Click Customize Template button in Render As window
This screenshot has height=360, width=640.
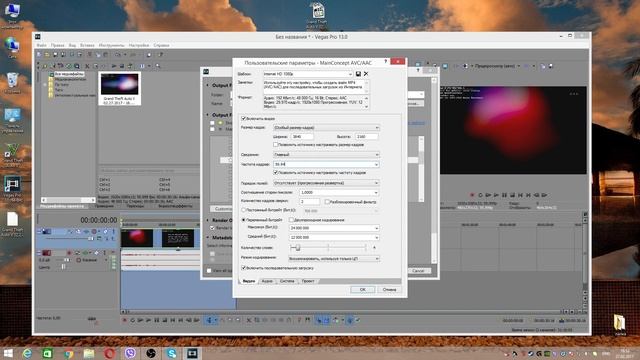tap(222, 209)
